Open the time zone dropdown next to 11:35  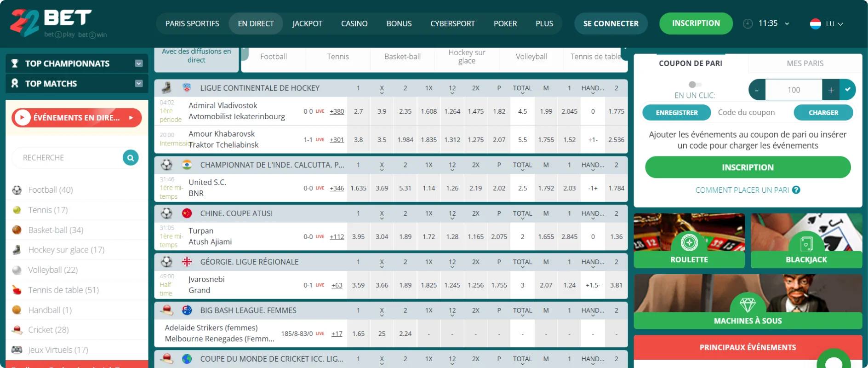click(x=787, y=23)
